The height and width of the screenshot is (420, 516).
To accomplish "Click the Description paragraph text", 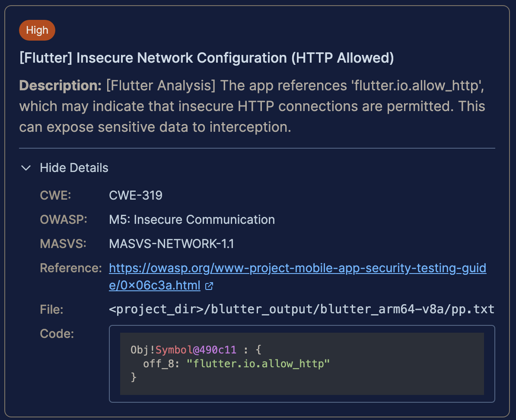I will tap(252, 106).
